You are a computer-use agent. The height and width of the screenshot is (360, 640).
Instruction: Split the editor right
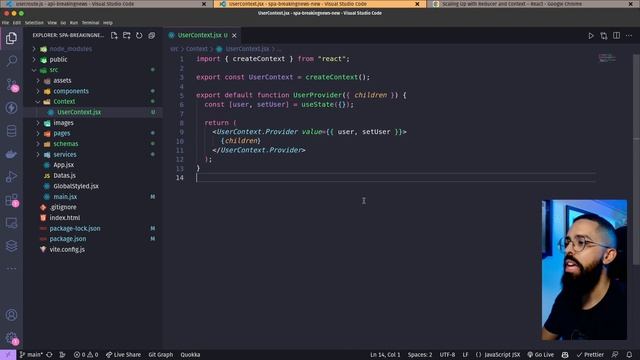(x=616, y=36)
